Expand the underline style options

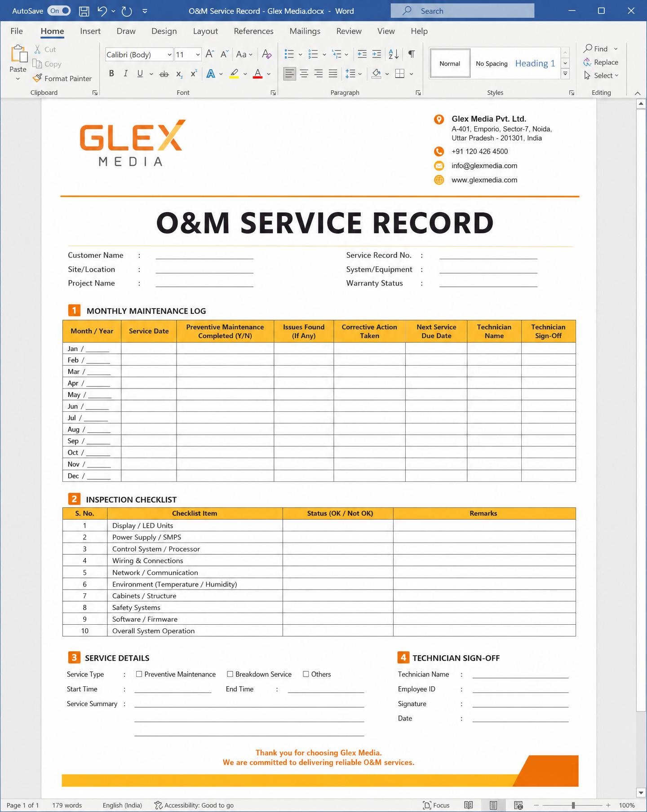click(x=151, y=74)
